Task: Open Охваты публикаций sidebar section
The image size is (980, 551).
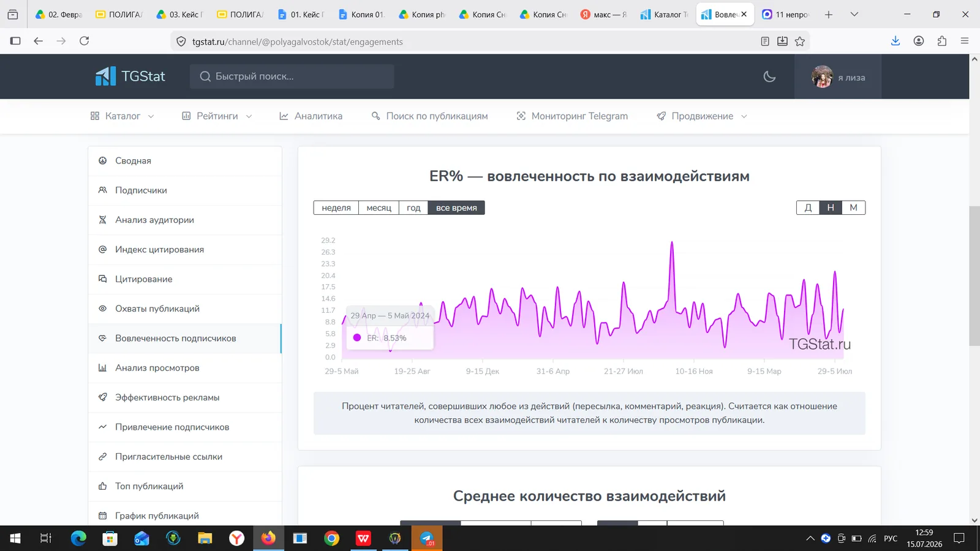Action: pyautogui.click(x=185, y=309)
